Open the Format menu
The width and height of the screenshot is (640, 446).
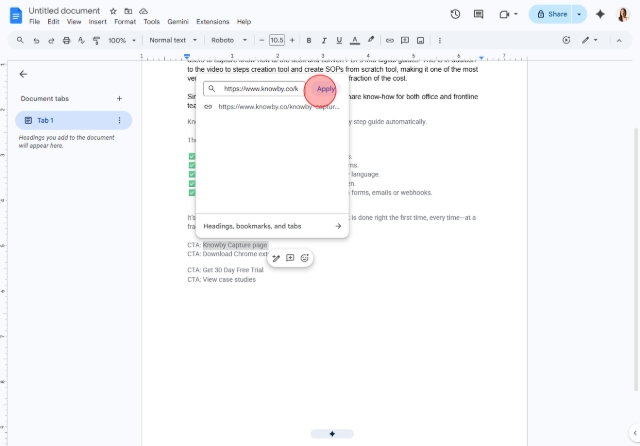point(125,22)
